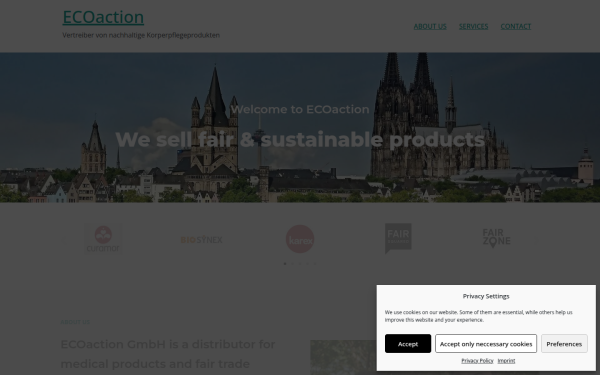Open the FAIR SQUARED brand logo
The height and width of the screenshot is (375, 600).
tap(398, 238)
